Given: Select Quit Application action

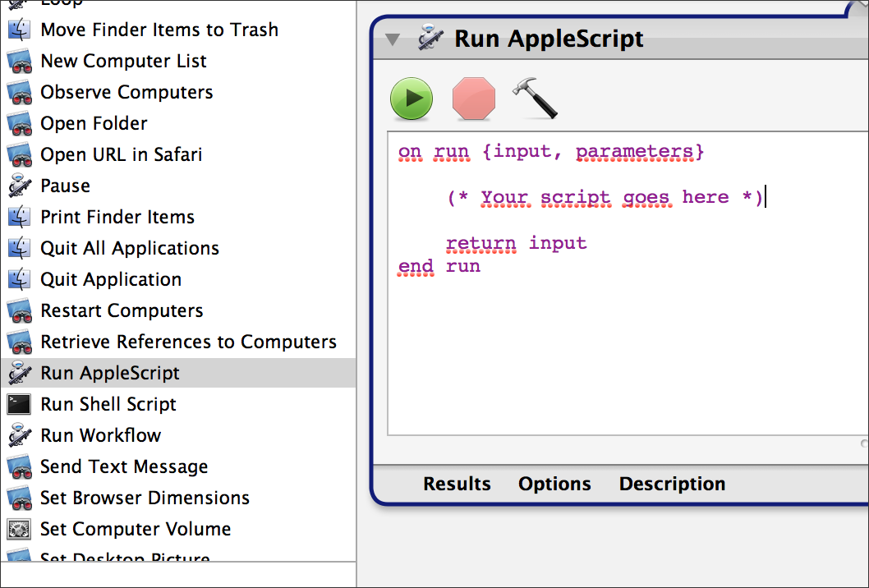Looking at the screenshot, I should click(x=178, y=279).
